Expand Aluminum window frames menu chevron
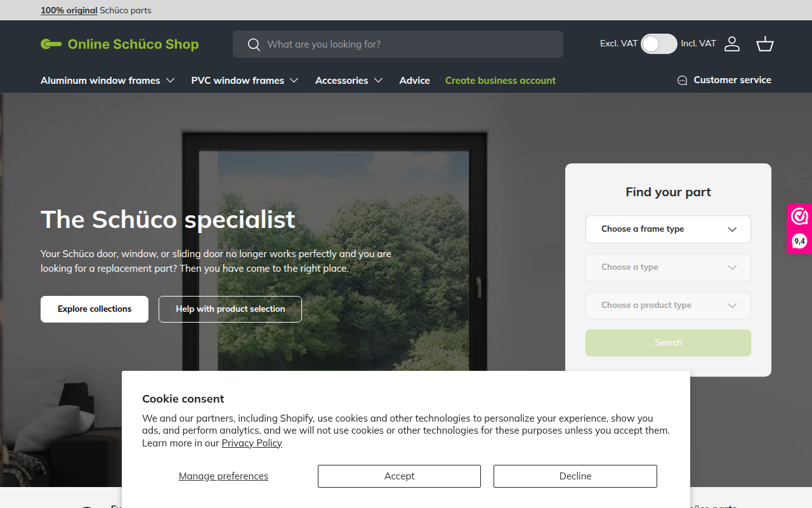The width and height of the screenshot is (812, 508). 170,81
